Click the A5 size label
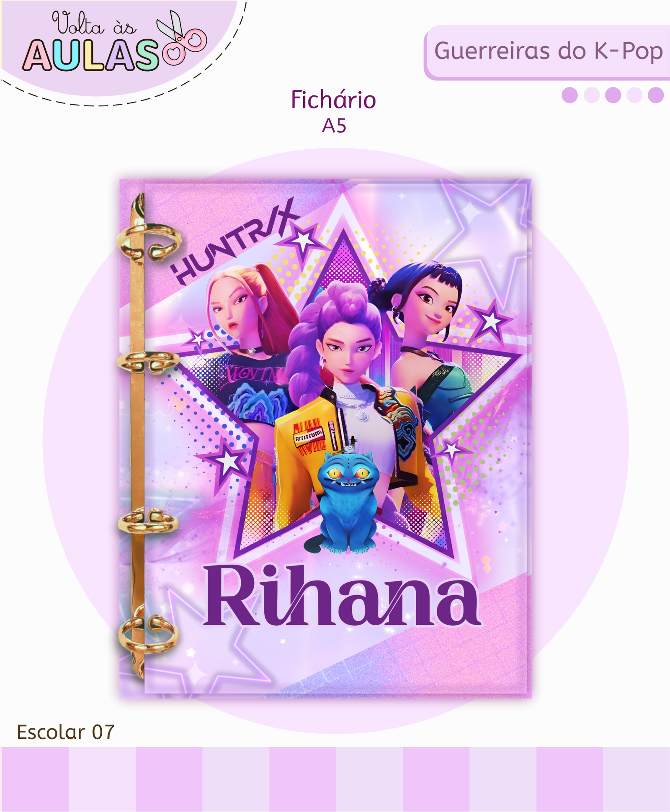Viewport: 670px width, 812px height. coord(334,126)
